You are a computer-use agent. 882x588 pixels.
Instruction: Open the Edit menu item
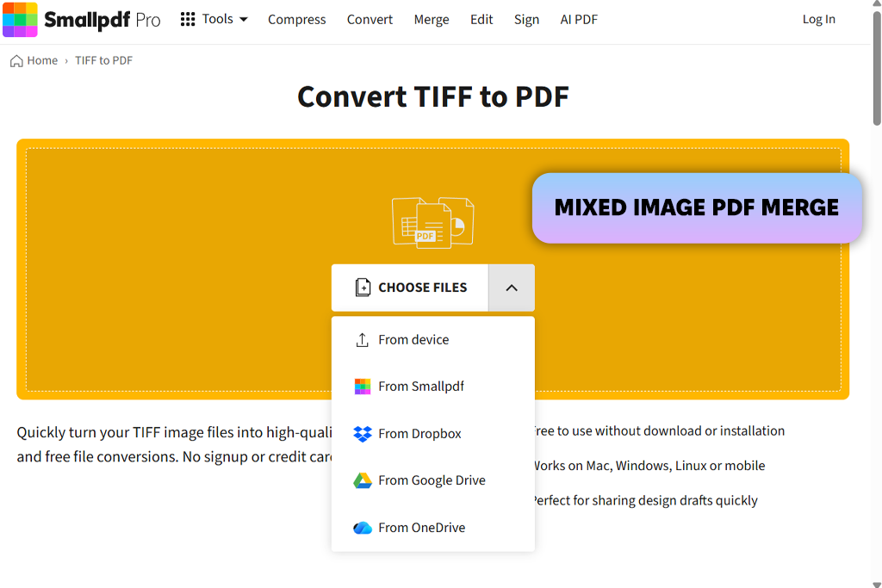481,20
